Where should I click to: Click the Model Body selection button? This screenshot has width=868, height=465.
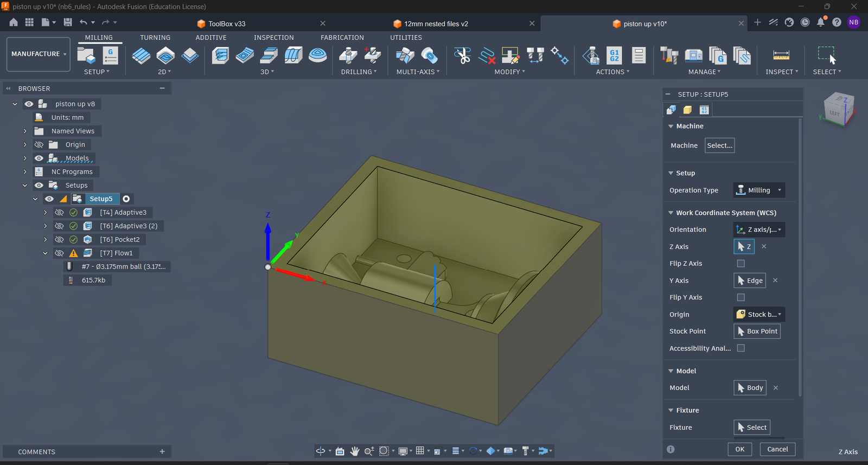point(750,388)
